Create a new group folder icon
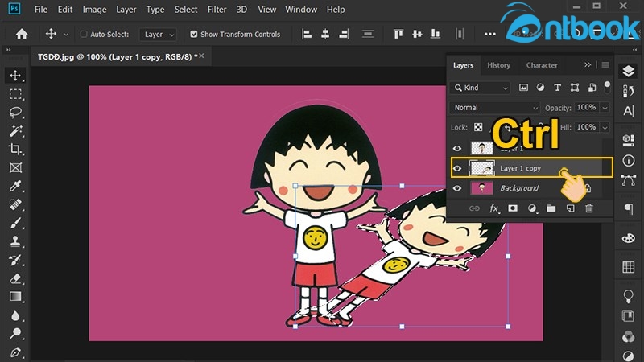The width and height of the screenshot is (644, 362). coord(551,208)
